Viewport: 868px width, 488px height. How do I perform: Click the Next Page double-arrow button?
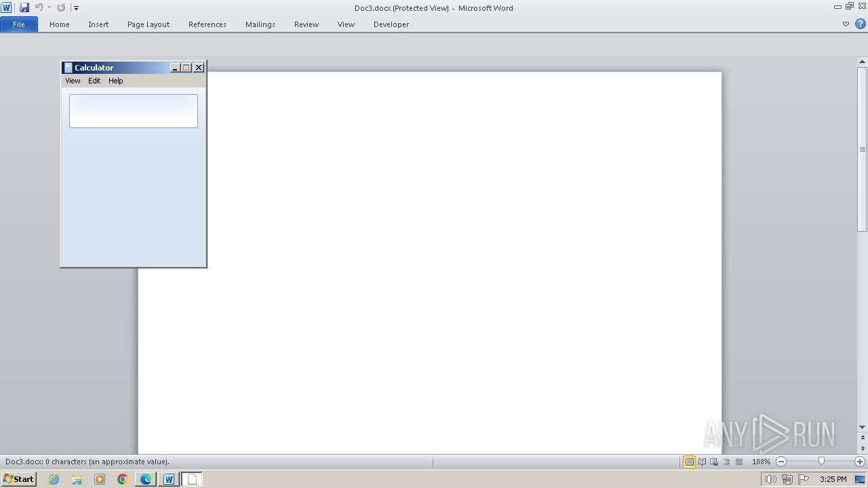click(862, 449)
